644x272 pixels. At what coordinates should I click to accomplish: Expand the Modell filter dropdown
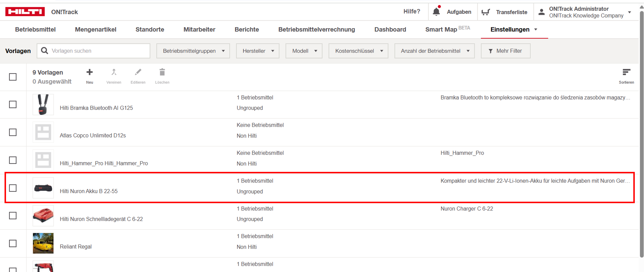click(x=304, y=51)
